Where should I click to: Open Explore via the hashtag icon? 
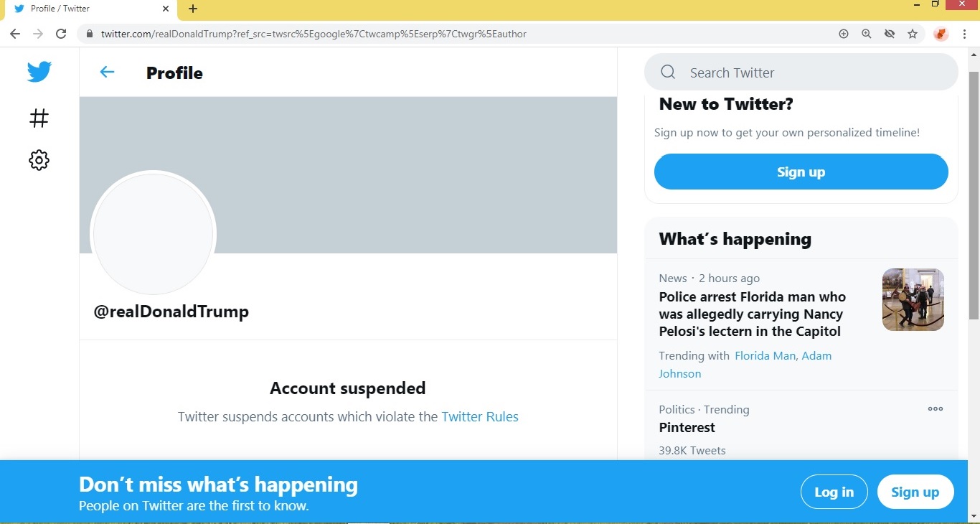[x=39, y=118]
